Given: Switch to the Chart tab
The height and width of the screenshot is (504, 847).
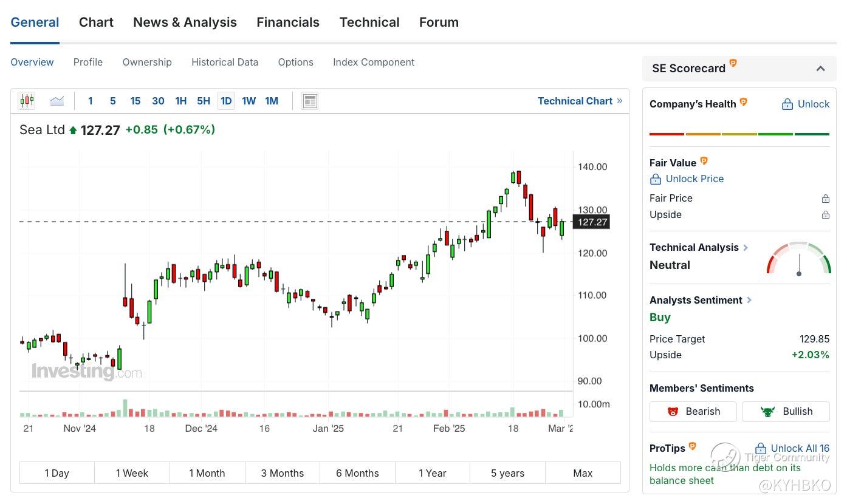Looking at the screenshot, I should tap(96, 22).
